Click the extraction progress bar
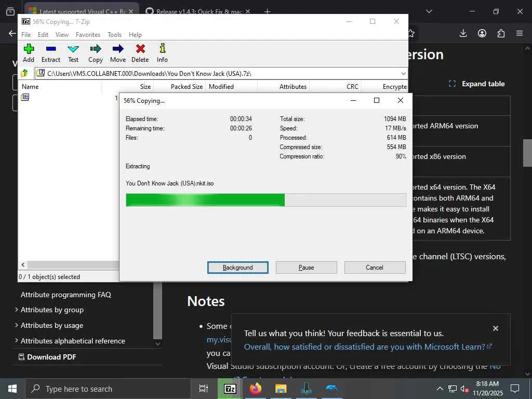The image size is (532, 399). 265,200
